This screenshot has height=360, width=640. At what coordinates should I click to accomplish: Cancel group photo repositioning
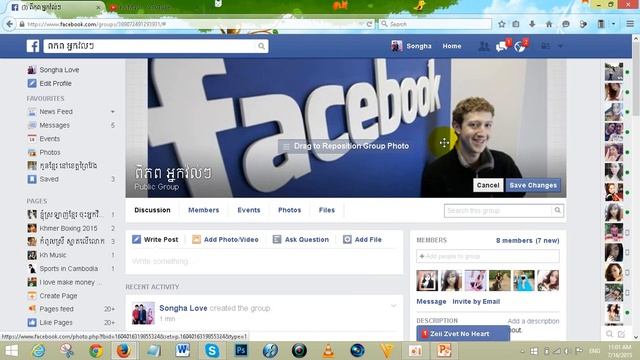[488, 185]
